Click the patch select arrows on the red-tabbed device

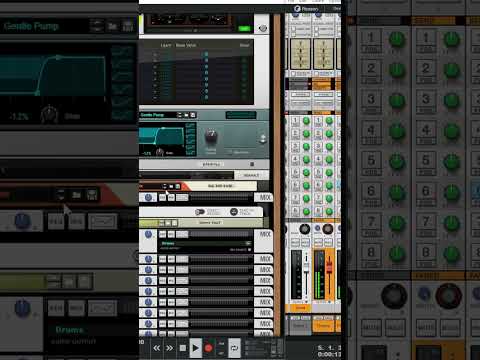tap(165, 186)
